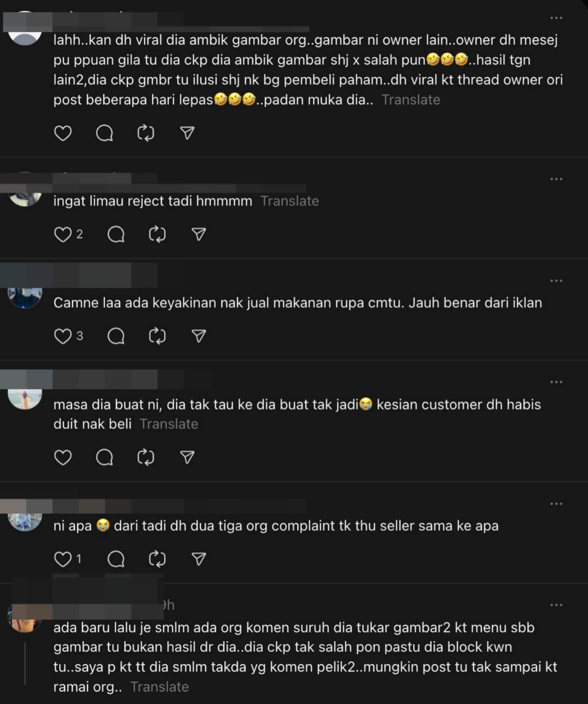Reply to the "masa dia buat ni" comment

[104, 458]
